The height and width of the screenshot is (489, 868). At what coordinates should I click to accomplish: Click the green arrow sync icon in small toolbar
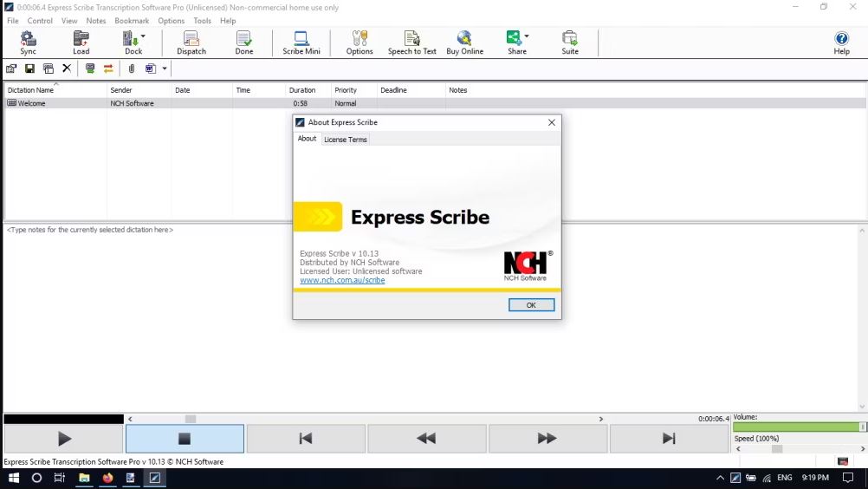[x=90, y=68]
